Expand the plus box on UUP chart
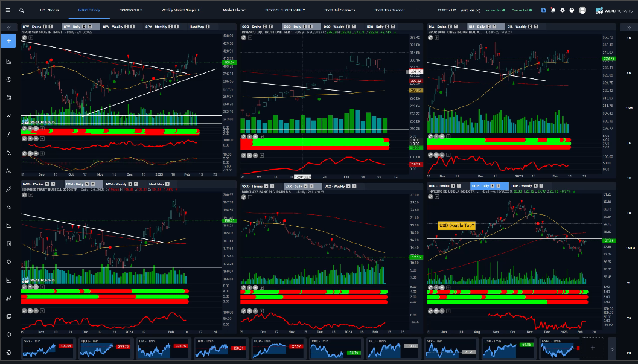 tap(436, 197)
